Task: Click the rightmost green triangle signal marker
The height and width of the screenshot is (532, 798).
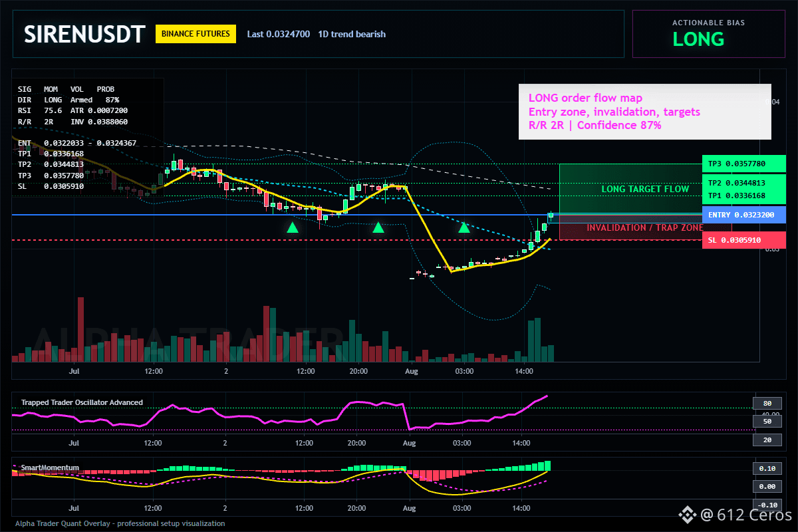Action: coord(464,227)
